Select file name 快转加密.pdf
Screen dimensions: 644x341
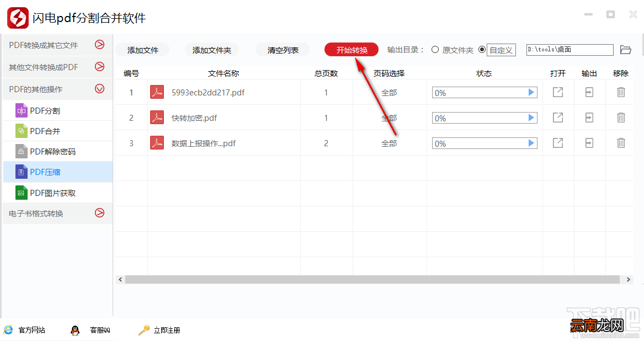[194, 118]
